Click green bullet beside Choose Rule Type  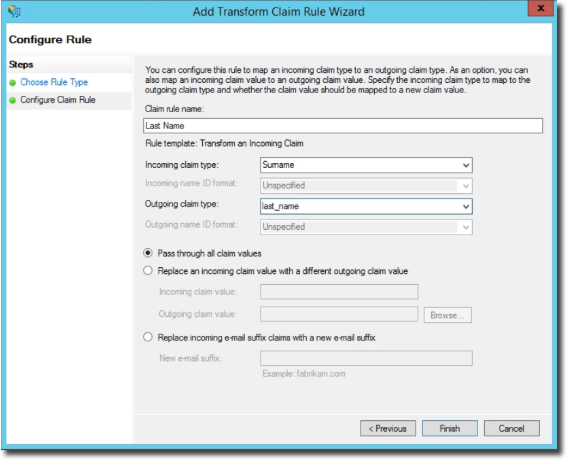coord(13,83)
